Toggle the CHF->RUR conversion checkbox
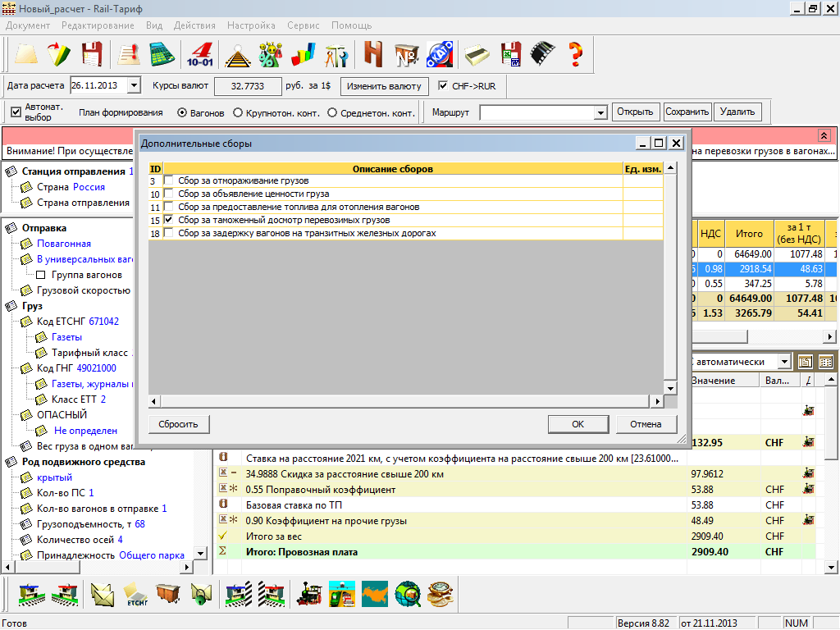Image resolution: width=840 pixels, height=630 pixels. [444, 86]
